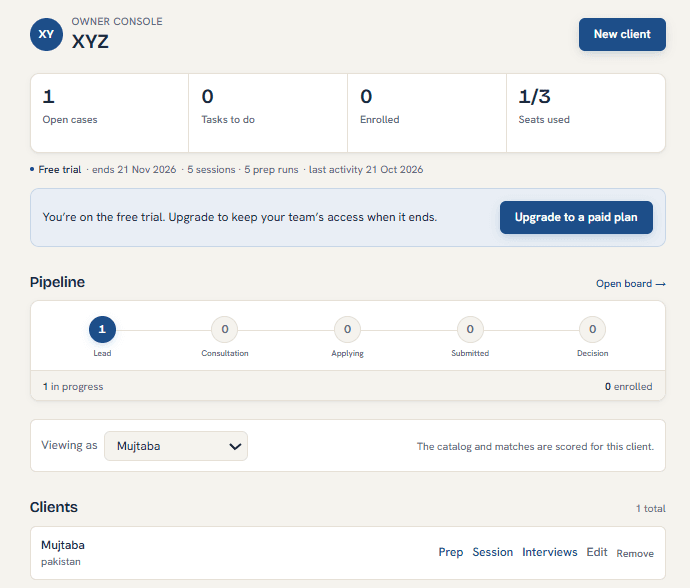Open Prep for Mujtaba
The height and width of the screenshot is (588, 690).
coord(451,552)
